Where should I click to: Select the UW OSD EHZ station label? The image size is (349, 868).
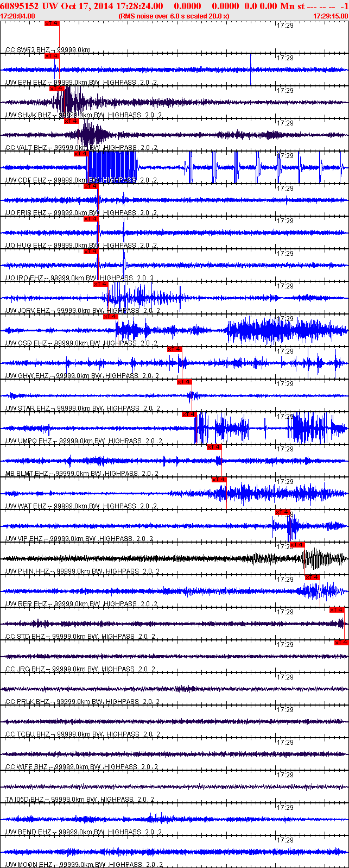tap(26, 343)
